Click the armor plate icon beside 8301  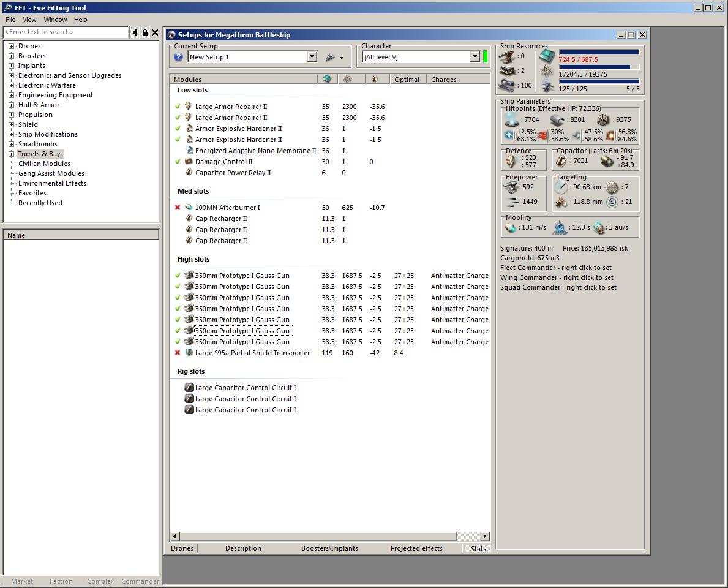click(x=557, y=120)
